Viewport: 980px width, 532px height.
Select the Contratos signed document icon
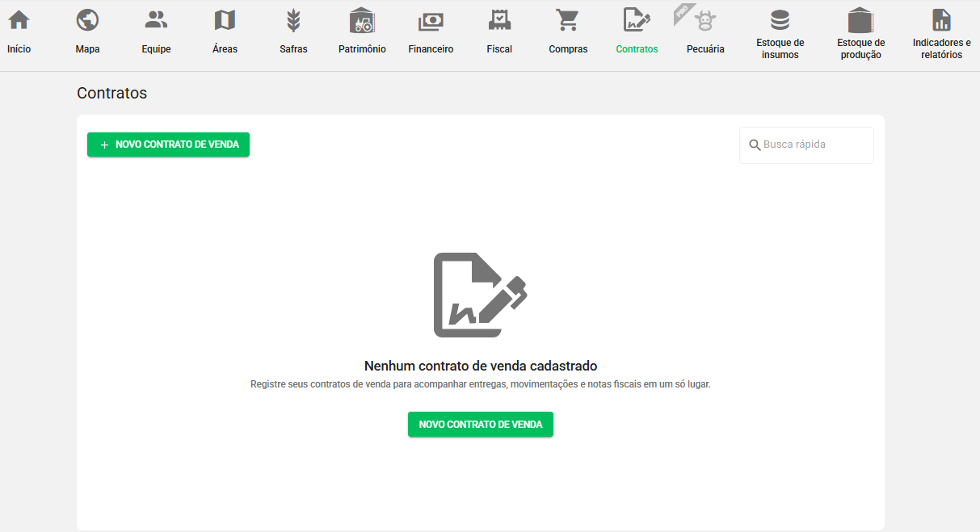(637, 20)
